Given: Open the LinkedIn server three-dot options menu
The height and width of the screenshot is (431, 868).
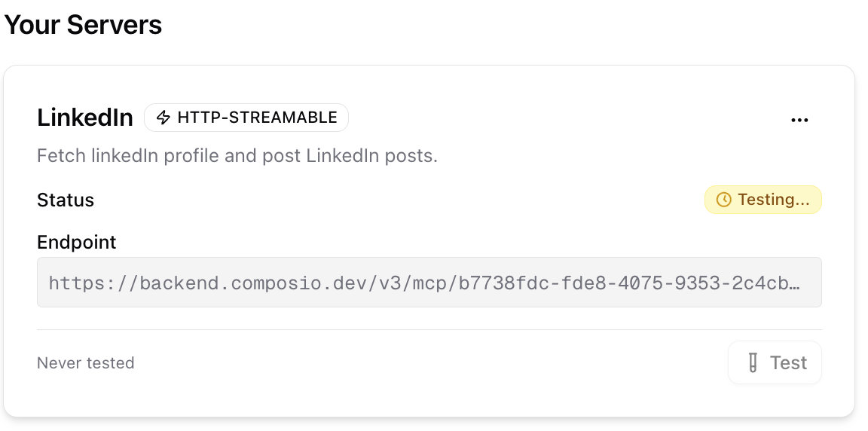Looking at the screenshot, I should click(799, 120).
